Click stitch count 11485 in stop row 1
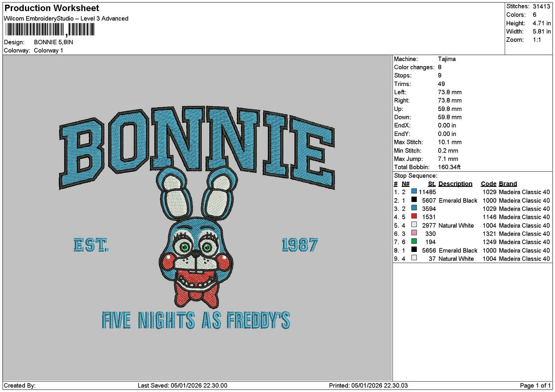Viewport: 555px width, 392px height. point(427,192)
